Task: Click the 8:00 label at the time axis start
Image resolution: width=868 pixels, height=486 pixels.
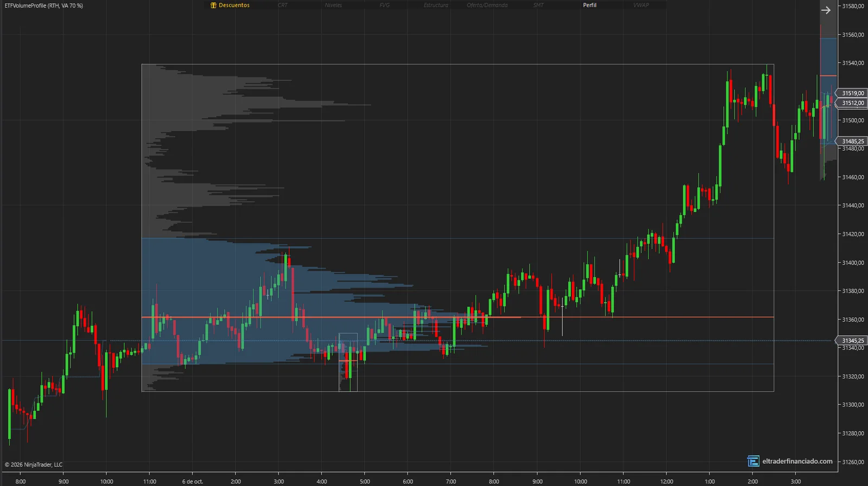Action: click(x=21, y=482)
